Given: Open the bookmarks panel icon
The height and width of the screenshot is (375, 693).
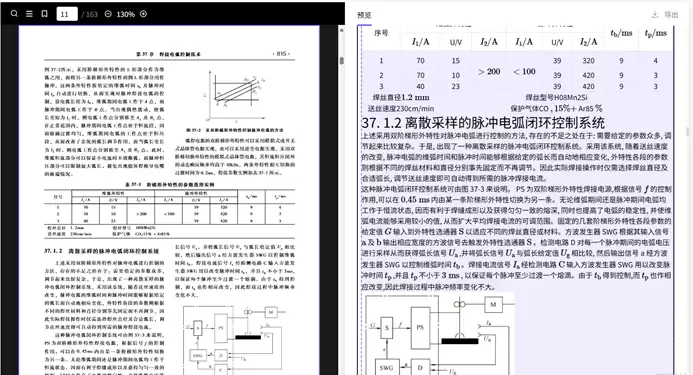Looking at the screenshot, I should (44, 14).
